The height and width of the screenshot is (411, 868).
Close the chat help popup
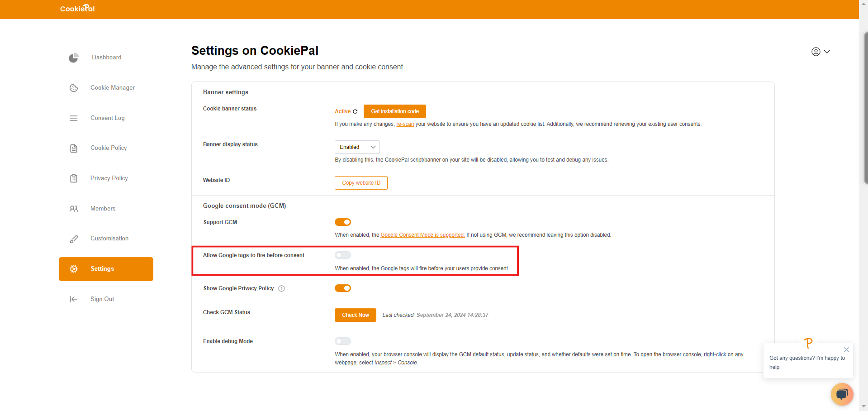pyautogui.click(x=846, y=349)
